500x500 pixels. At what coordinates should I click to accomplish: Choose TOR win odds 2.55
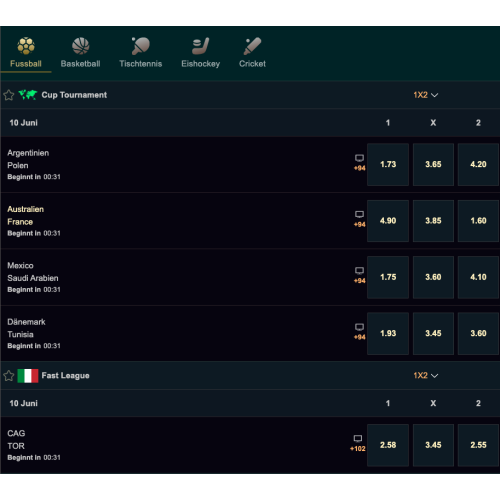pos(478,445)
